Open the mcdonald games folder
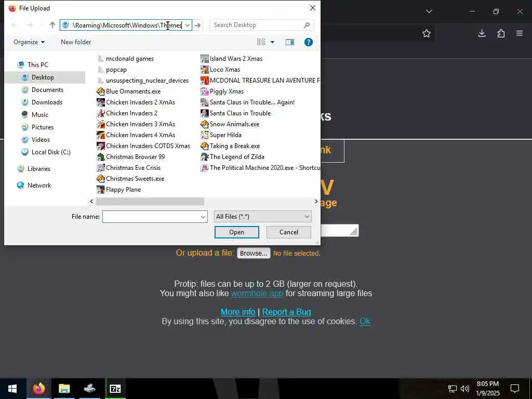The image size is (532, 399). 126,59
